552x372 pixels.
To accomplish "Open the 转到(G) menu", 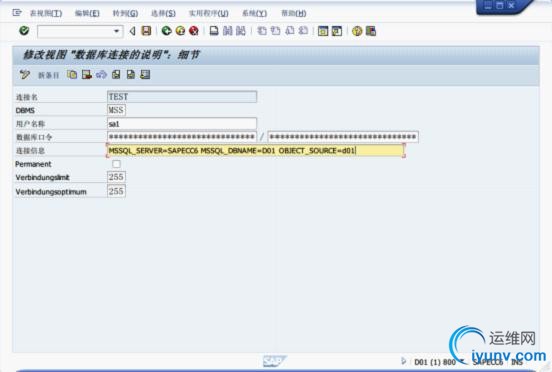I will click(x=125, y=13).
